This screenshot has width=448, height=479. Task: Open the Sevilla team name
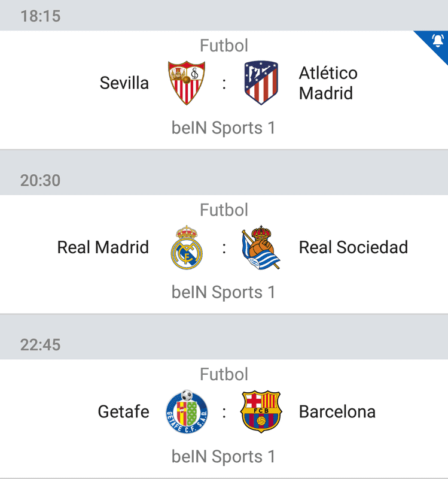click(124, 83)
